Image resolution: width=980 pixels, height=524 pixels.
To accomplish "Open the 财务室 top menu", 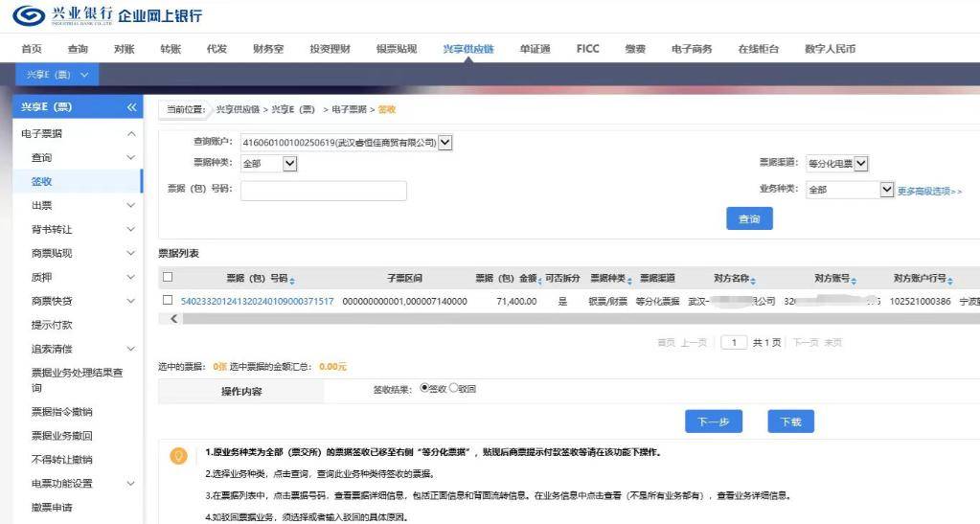I will click(x=268, y=49).
